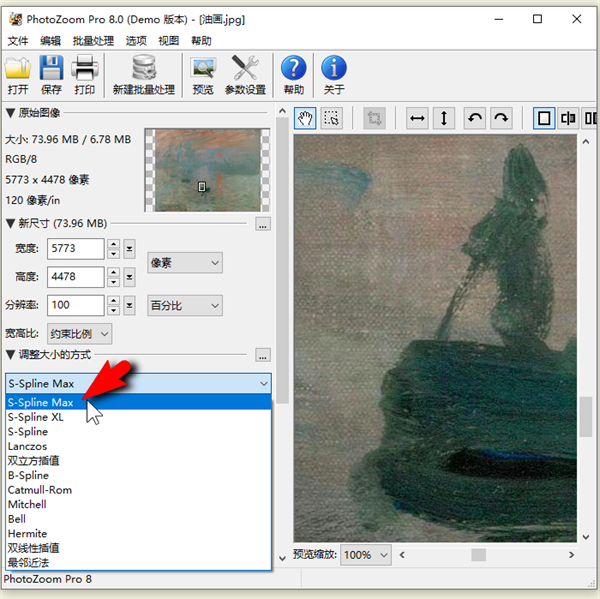Choose B-Spline method

click(x=139, y=475)
